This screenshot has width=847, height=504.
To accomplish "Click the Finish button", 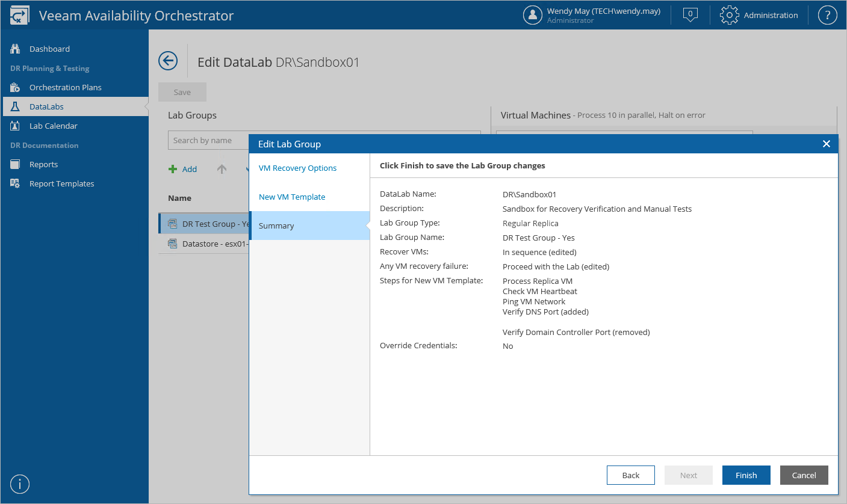I will click(746, 475).
